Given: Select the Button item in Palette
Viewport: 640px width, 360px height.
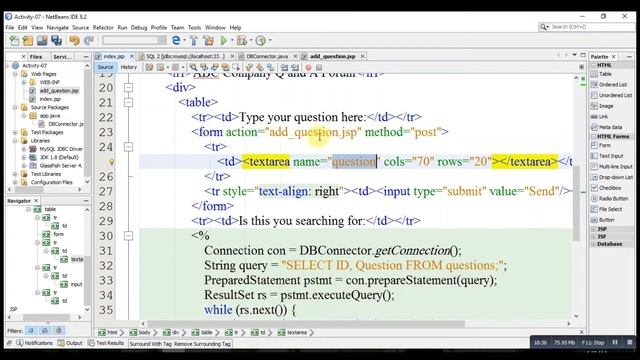Looking at the screenshot, I should [x=606, y=220].
